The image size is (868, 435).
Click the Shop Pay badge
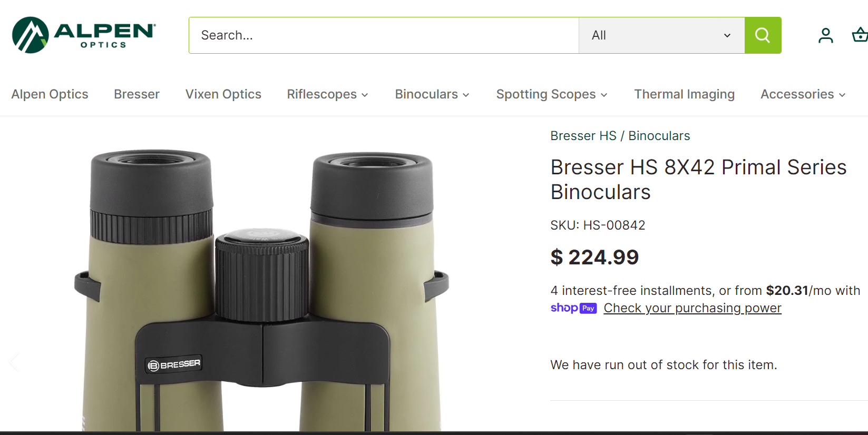point(573,308)
